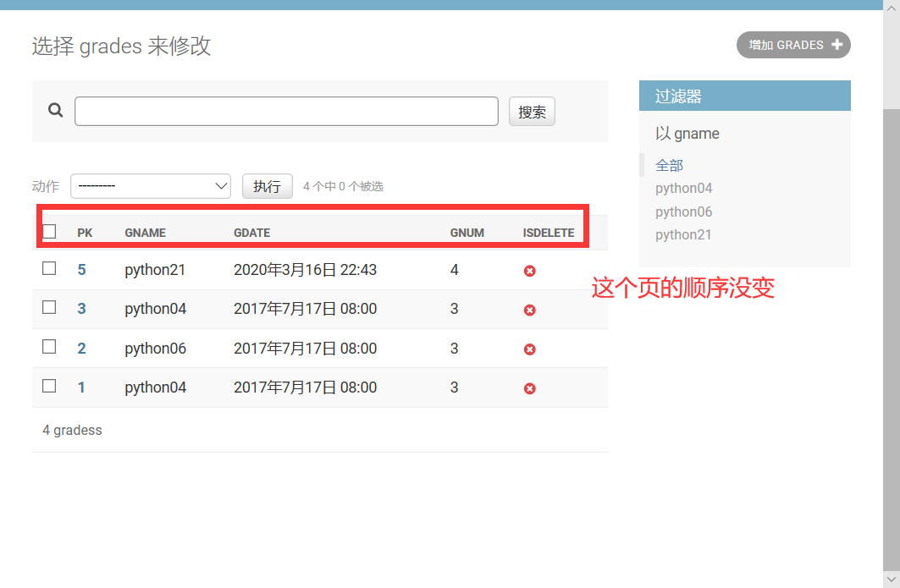The image size is (900, 588).
Task: Select 全部 filter option
Action: tap(669, 166)
